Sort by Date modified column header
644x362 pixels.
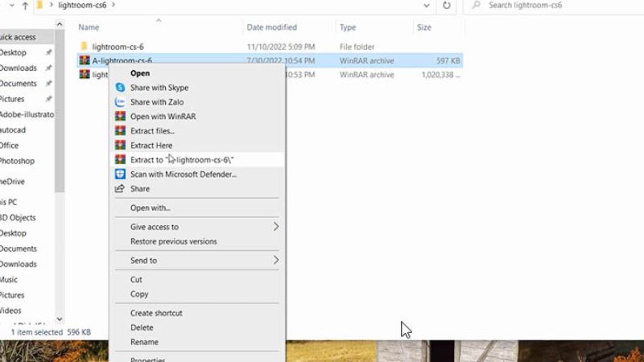(x=271, y=27)
